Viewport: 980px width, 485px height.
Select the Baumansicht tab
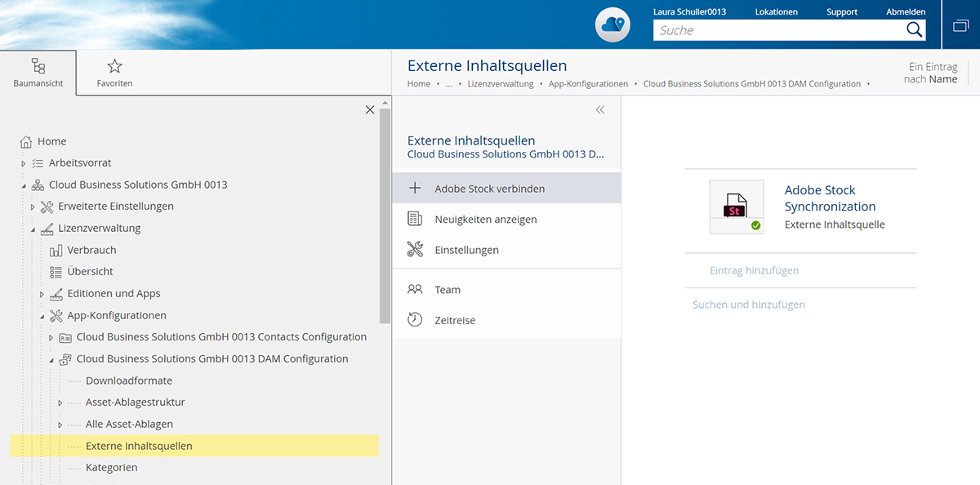point(38,73)
